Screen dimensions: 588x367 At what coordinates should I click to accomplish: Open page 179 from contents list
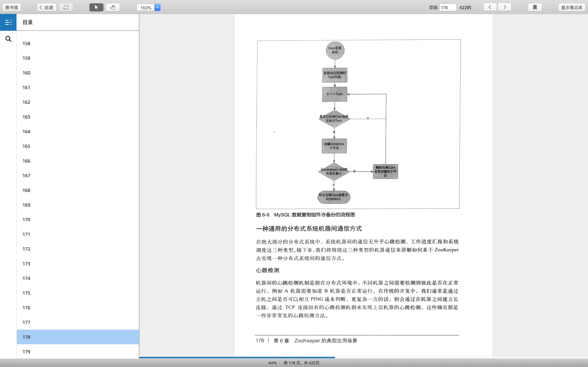[26, 352]
